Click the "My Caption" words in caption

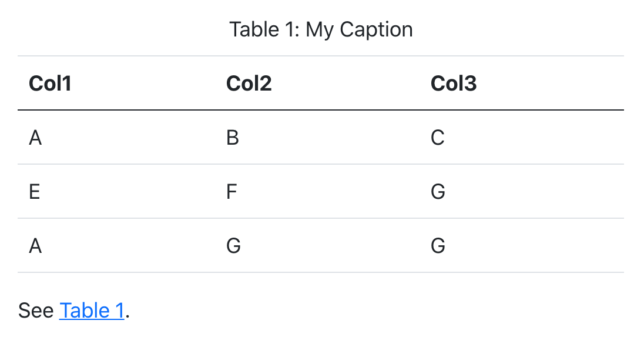[x=359, y=29]
